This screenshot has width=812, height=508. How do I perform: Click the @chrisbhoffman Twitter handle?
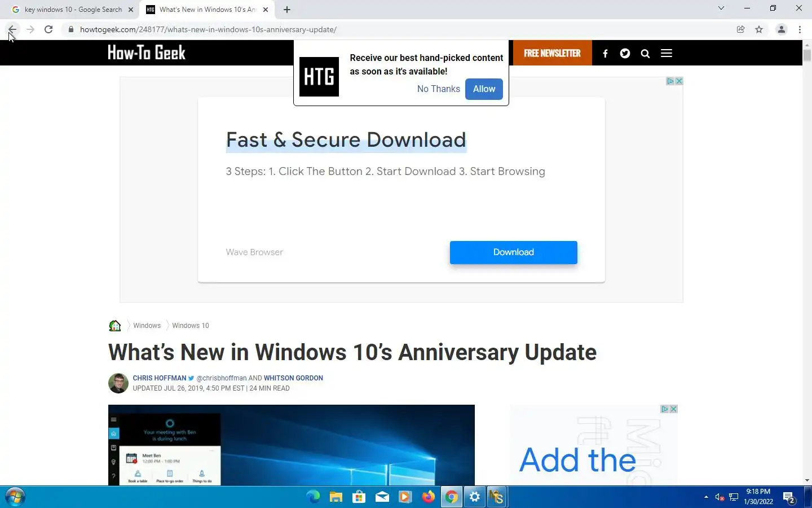click(x=221, y=378)
